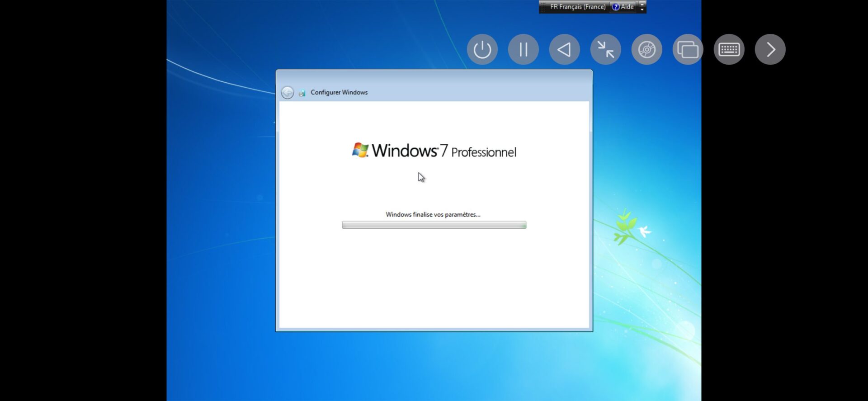Click the back arrow in Configurer Windows

(x=287, y=92)
